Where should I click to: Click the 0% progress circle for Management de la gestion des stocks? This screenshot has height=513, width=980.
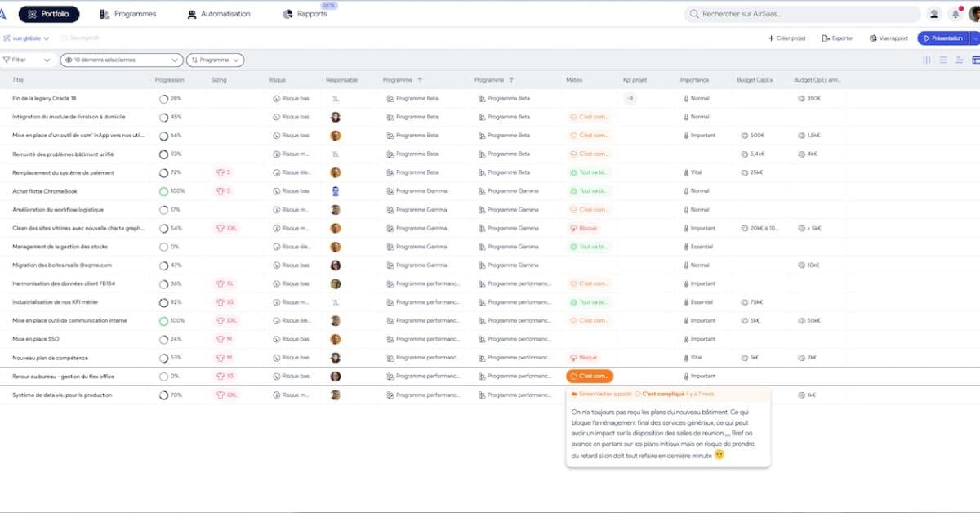pos(163,247)
